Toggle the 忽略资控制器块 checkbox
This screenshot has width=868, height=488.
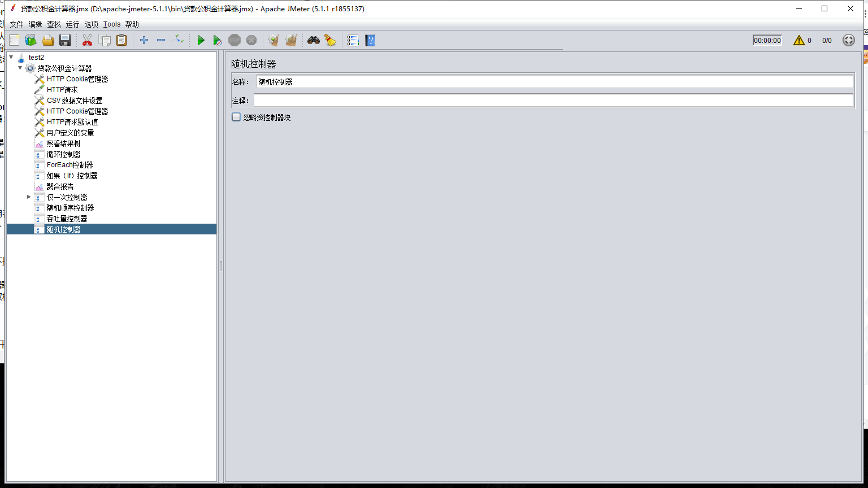click(236, 117)
